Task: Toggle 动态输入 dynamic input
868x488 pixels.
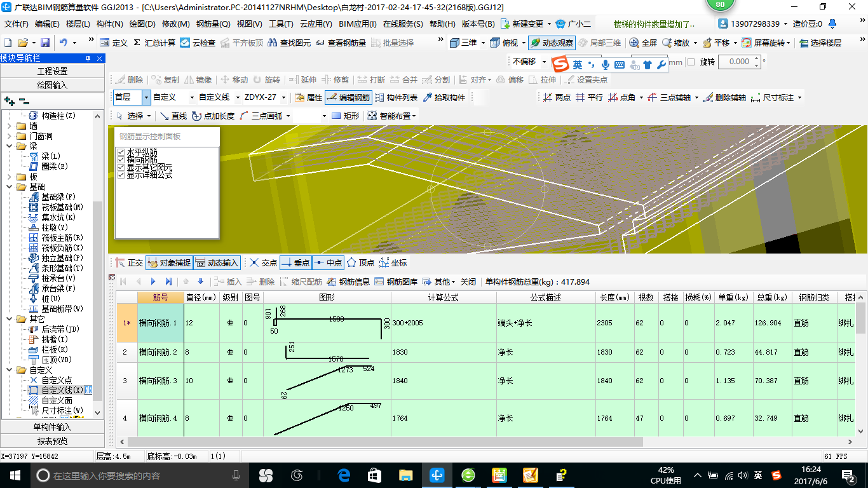Action: click(217, 262)
